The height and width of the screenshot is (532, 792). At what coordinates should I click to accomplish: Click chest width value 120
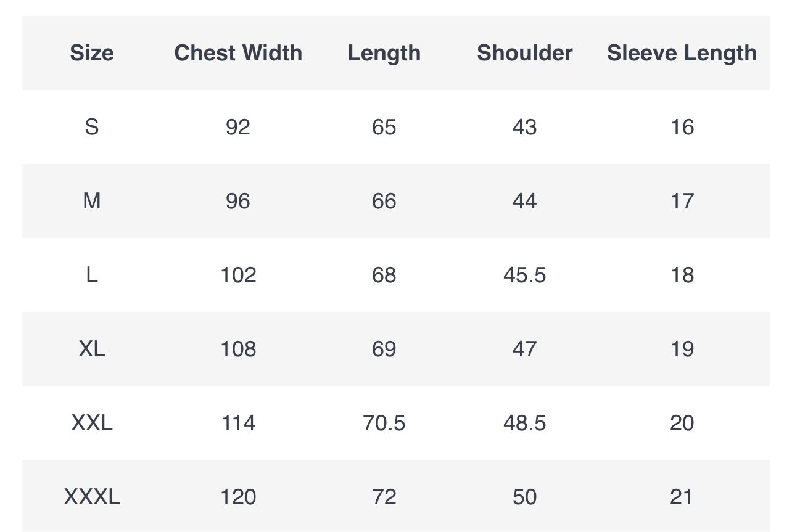[x=238, y=497]
